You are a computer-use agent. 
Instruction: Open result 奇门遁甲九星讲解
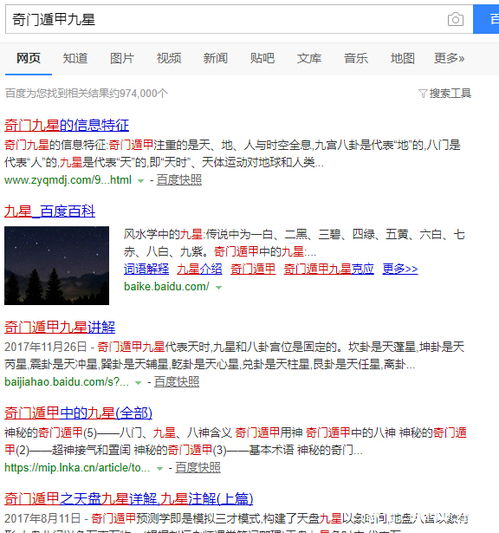[60, 327]
